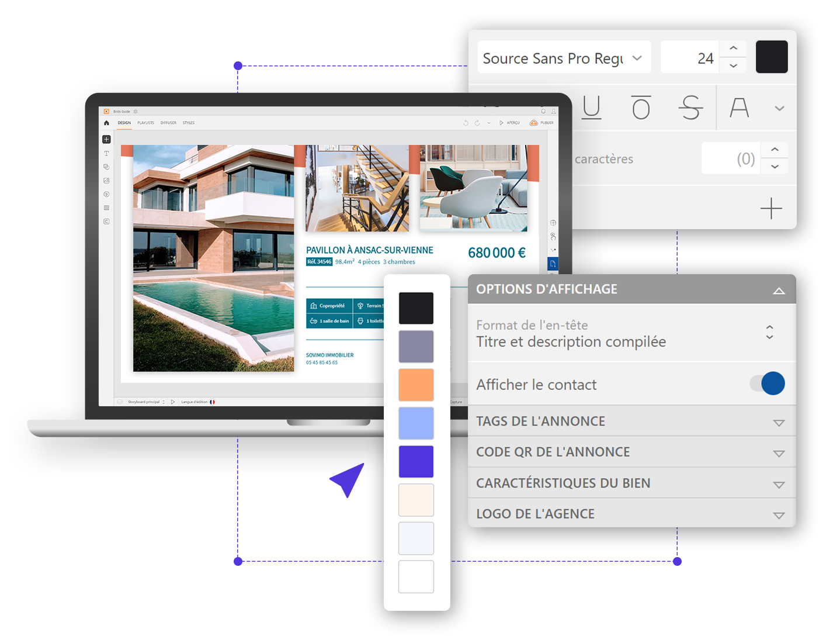
Task: Click the add element plus button in sidebar
Action: coord(106,139)
